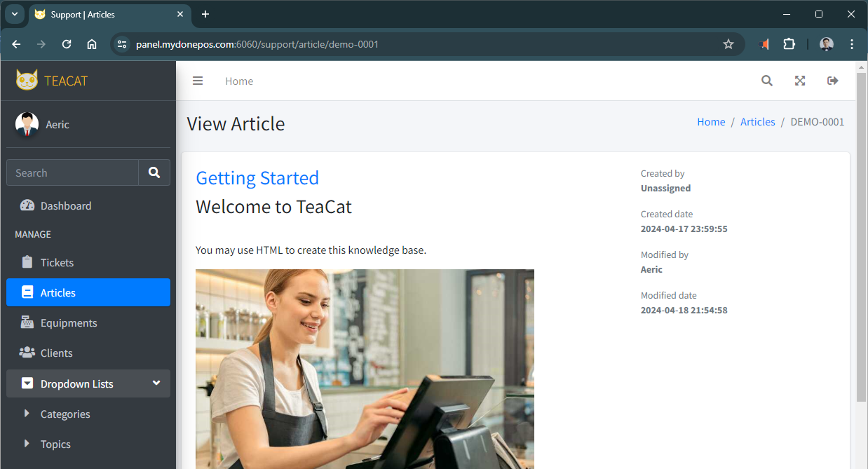Click the browser address bar URL
The width and height of the screenshot is (868, 469).
click(x=257, y=44)
